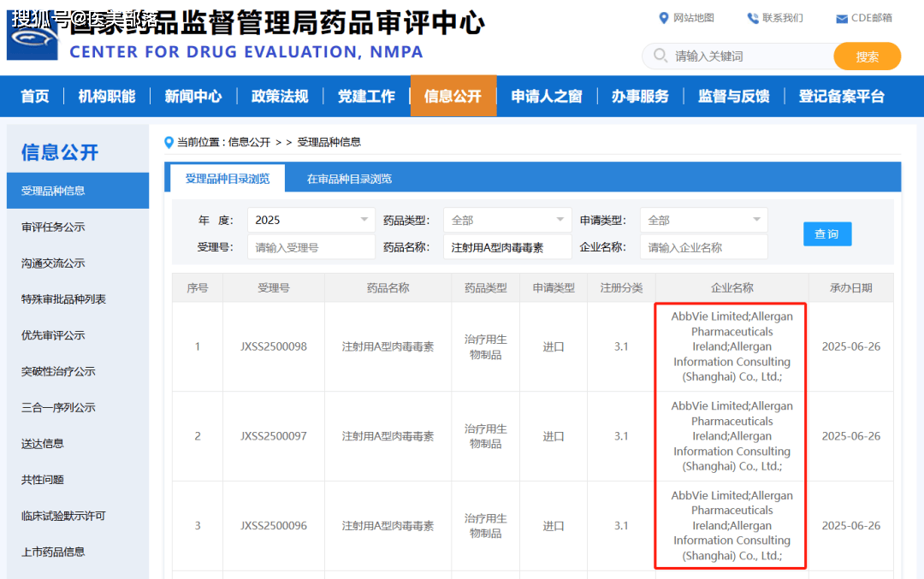Click the blue 查询 button
This screenshot has width=924, height=579.
point(826,233)
